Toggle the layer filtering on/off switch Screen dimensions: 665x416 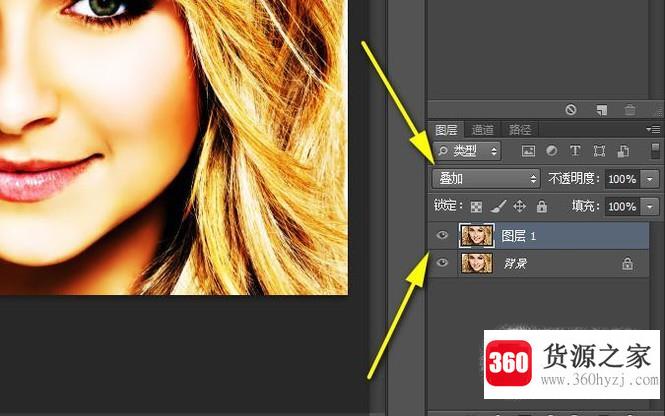coord(655,151)
